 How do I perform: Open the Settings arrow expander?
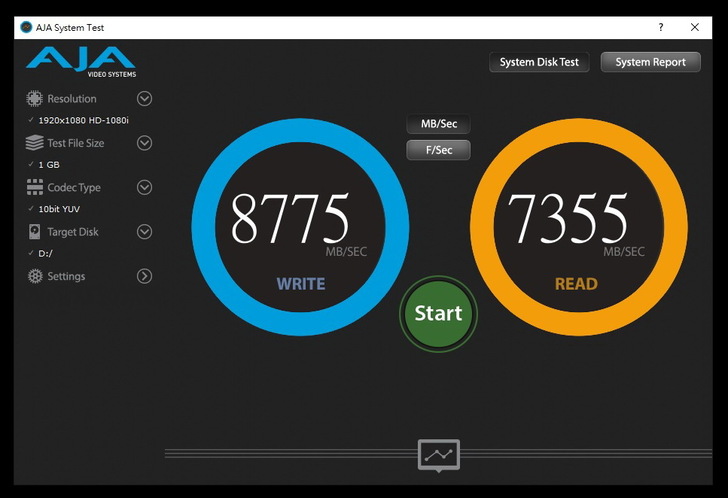(144, 276)
